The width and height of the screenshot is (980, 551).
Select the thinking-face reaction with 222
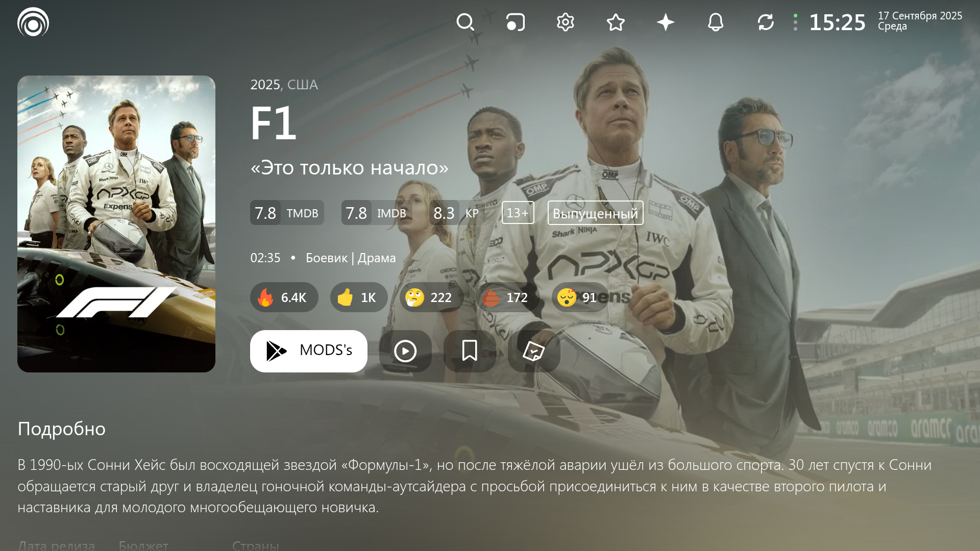pyautogui.click(x=432, y=297)
